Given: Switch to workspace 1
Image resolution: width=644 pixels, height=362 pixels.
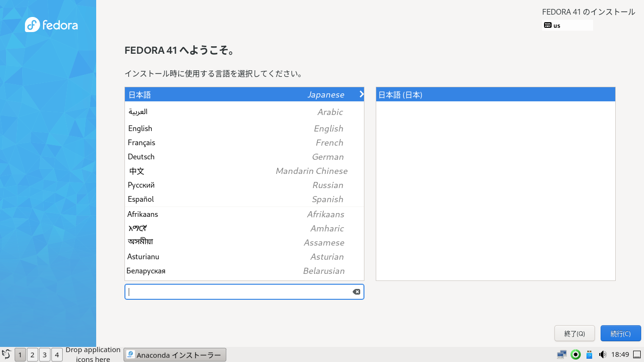Looking at the screenshot, I should point(20,354).
